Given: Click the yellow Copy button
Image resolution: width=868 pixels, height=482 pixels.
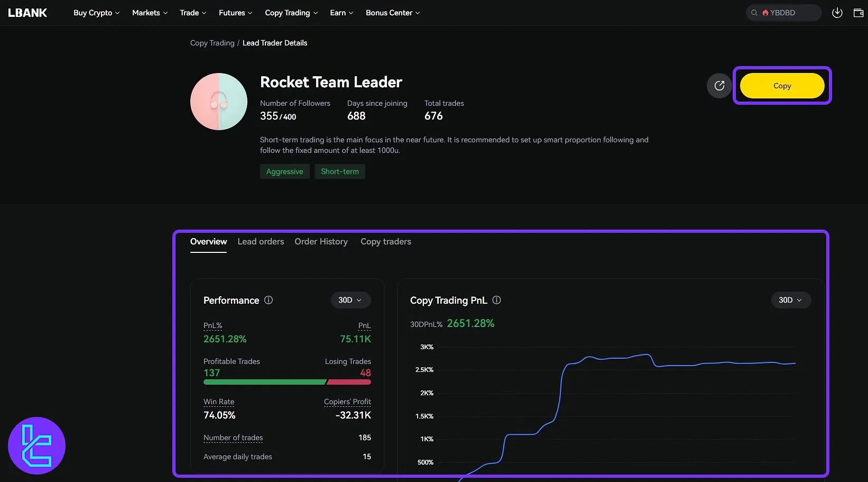Looking at the screenshot, I should click(782, 86).
